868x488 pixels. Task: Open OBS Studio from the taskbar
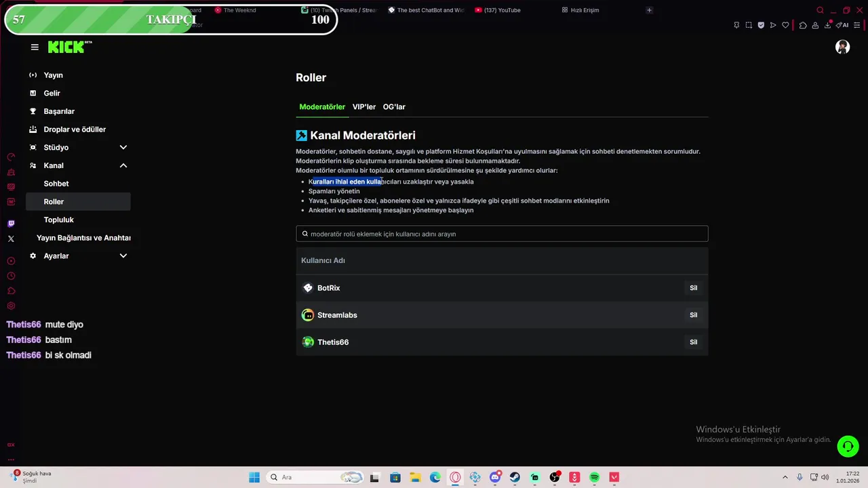[555, 477]
